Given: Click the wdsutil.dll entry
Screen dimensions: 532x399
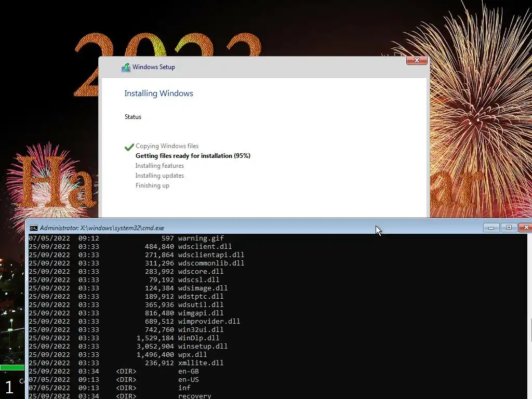Looking at the screenshot, I should click(x=201, y=304).
